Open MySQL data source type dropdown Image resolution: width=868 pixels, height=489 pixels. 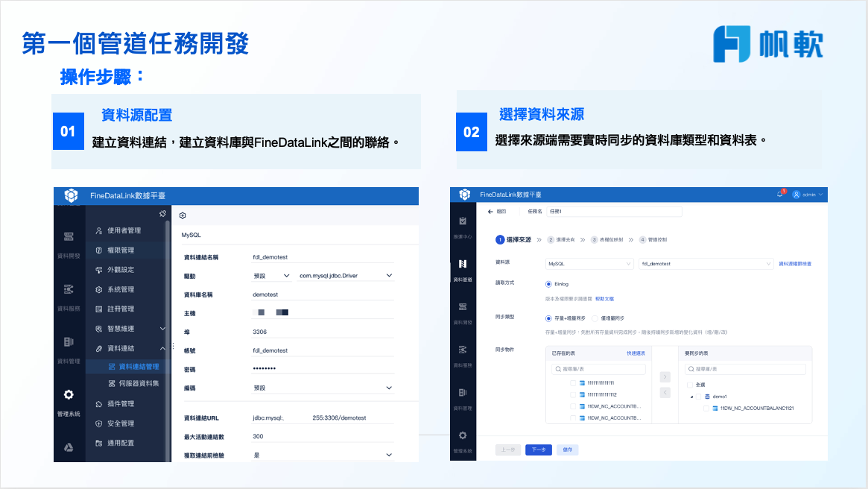(589, 264)
